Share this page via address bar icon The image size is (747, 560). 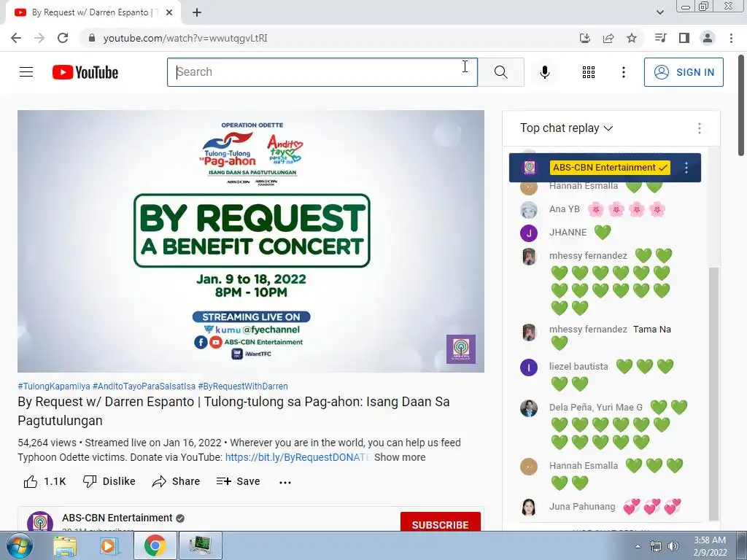point(608,38)
